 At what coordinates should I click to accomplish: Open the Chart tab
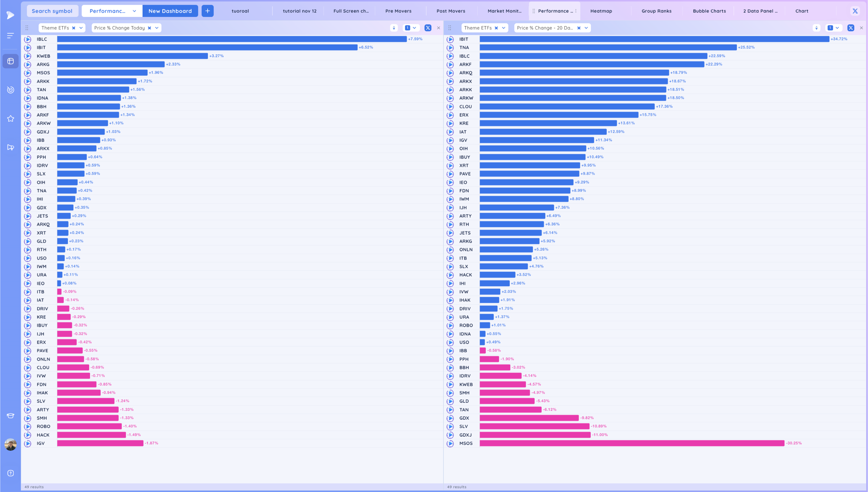pyautogui.click(x=802, y=11)
